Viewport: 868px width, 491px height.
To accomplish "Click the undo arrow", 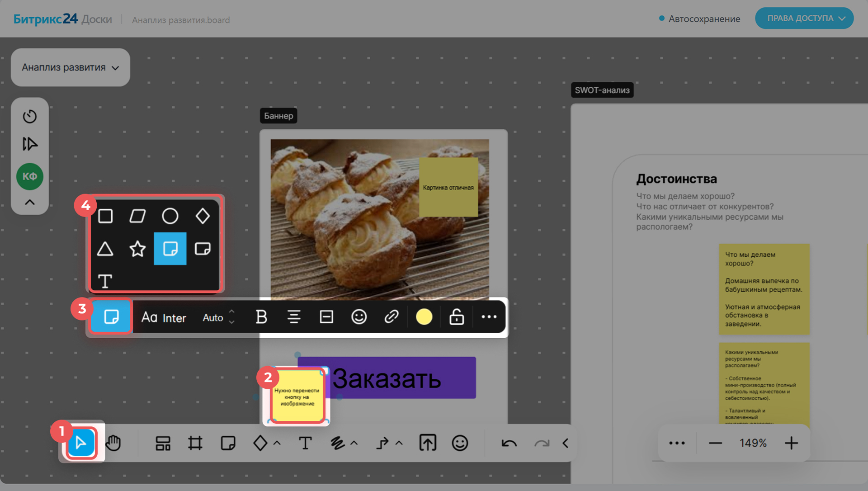I will click(x=509, y=443).
